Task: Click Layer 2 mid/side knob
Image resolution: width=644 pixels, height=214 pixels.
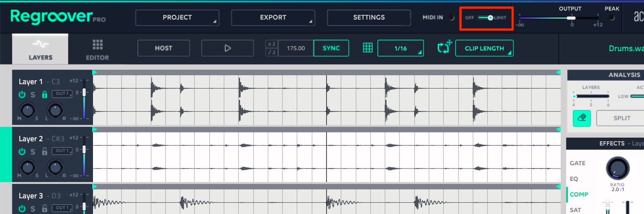Action: (27, 167)
